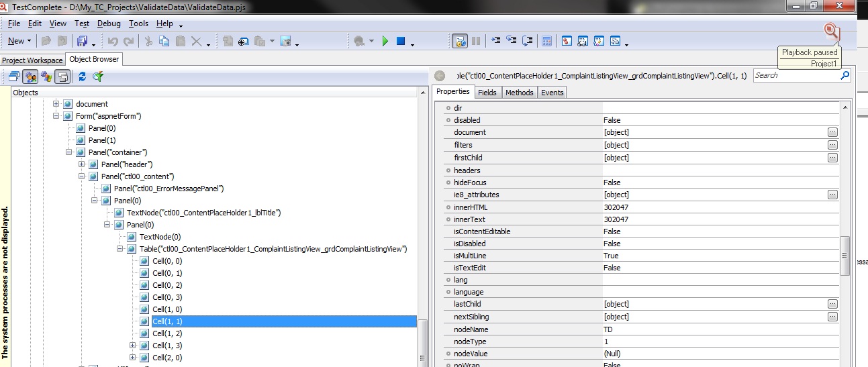Click the blue Stop button in toolbar
This screenshot has height=367, width=868.
click(x=401, y=42)
